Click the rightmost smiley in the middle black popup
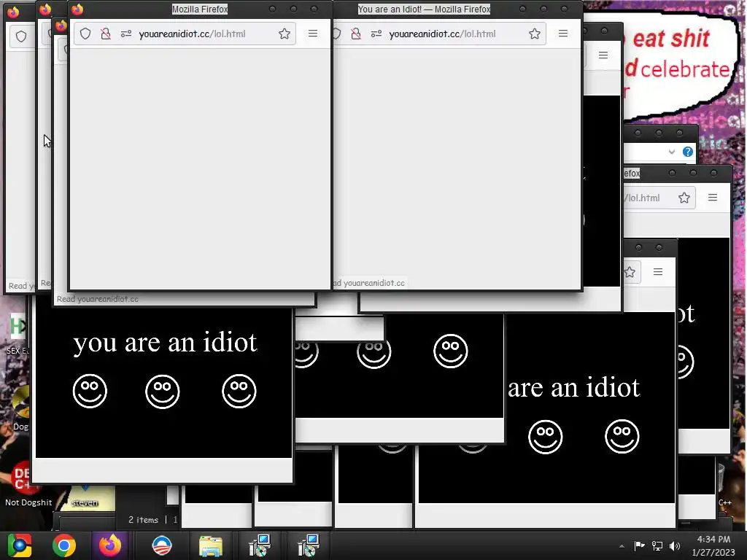 pyautogui.click(x=451, y=351)
